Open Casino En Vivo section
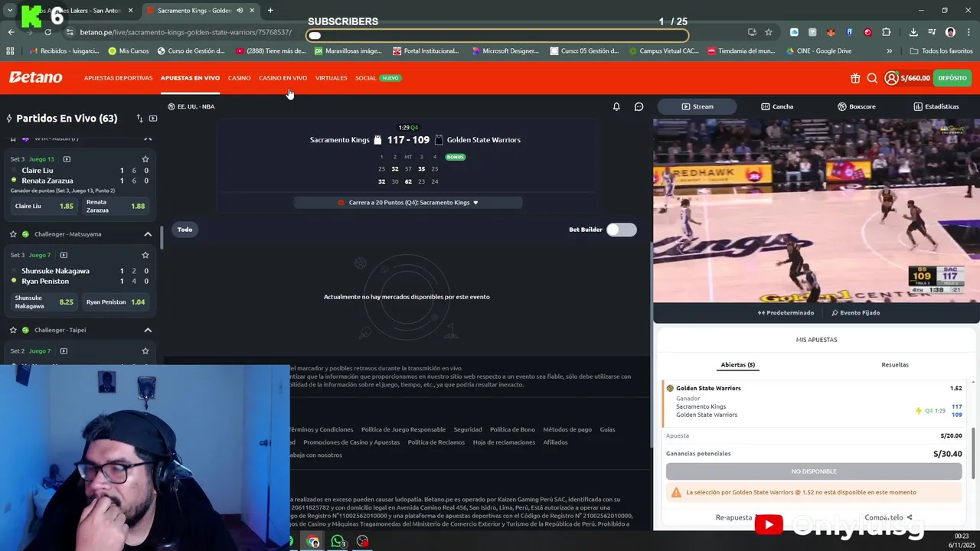The height and width of the screenshot is (551, 980). pyautogui.click(x=283, y=78)
